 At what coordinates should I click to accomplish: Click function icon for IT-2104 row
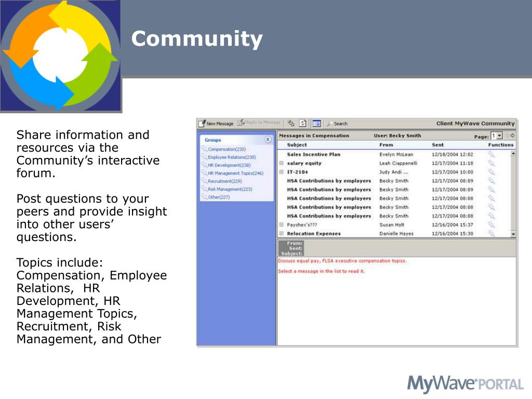click(491, 172)
